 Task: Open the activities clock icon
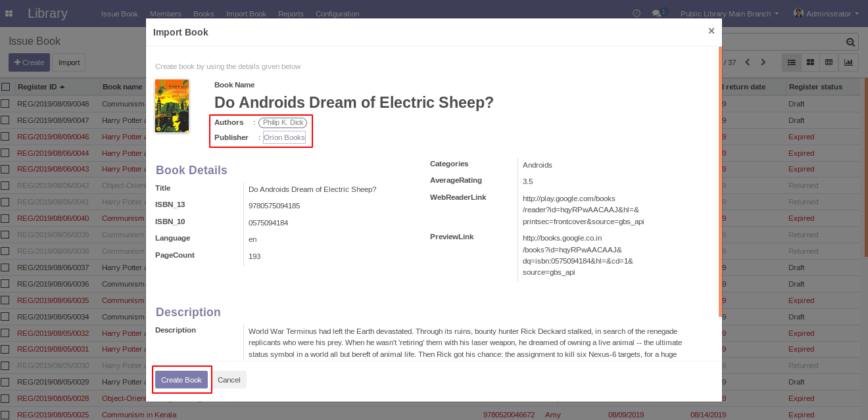pyautogui.click(x=636, y=13)
